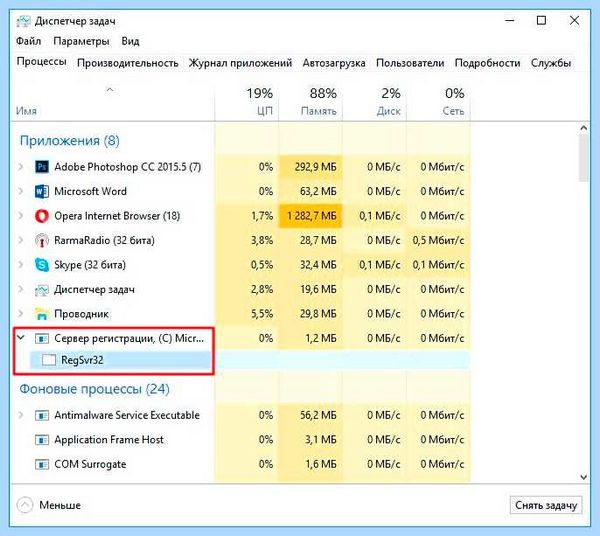Click the Skype icon
The image size is (600, 536).
[42, 265]
